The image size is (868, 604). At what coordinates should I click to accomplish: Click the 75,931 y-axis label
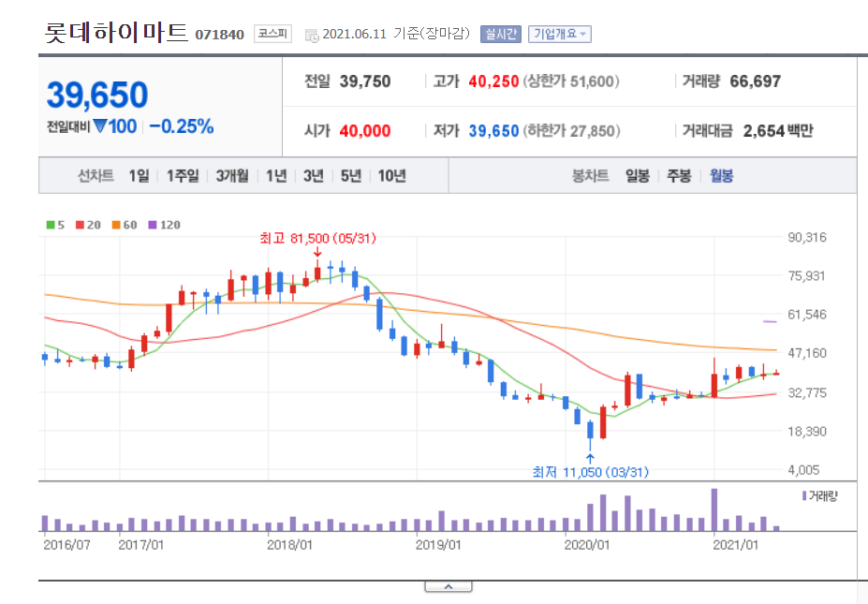click(x=806, y=275)
